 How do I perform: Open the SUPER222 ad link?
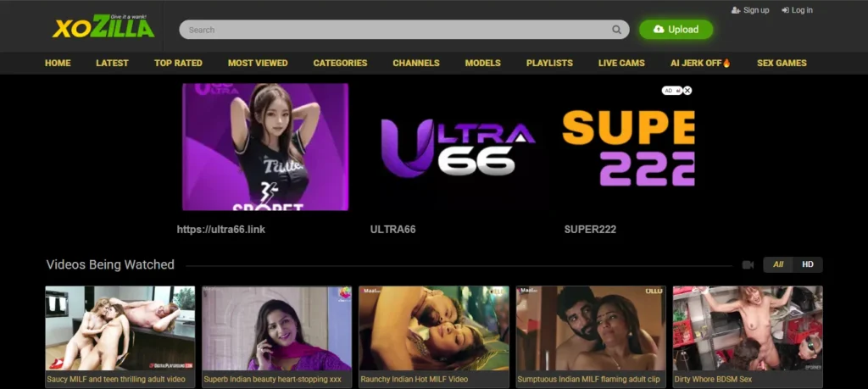pyautogui.click(x=590, y=229)
